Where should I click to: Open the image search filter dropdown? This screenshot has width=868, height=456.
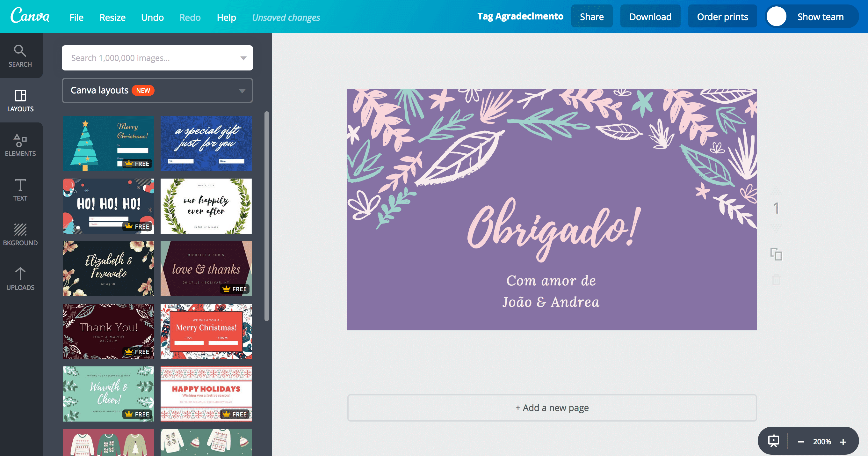(x=242, y=58)
